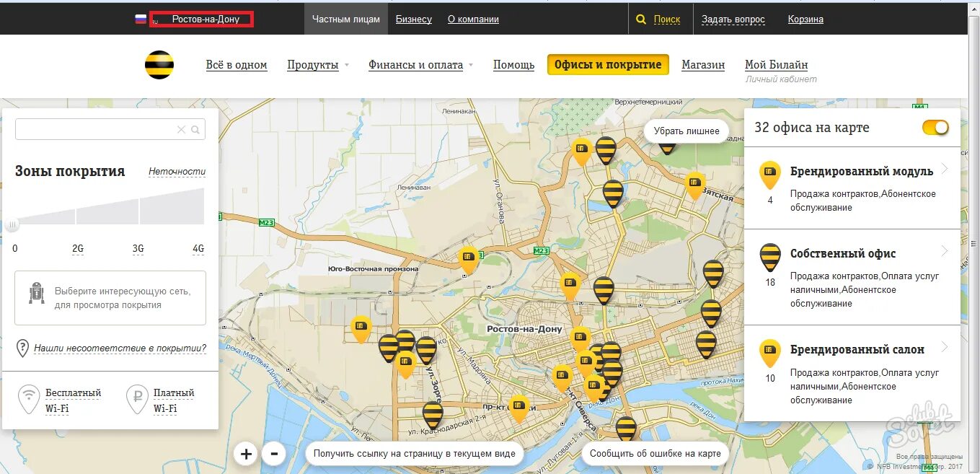Click Нашли несоответствие в покрытии link
This screenshot has width=980, height=474.
120,348
